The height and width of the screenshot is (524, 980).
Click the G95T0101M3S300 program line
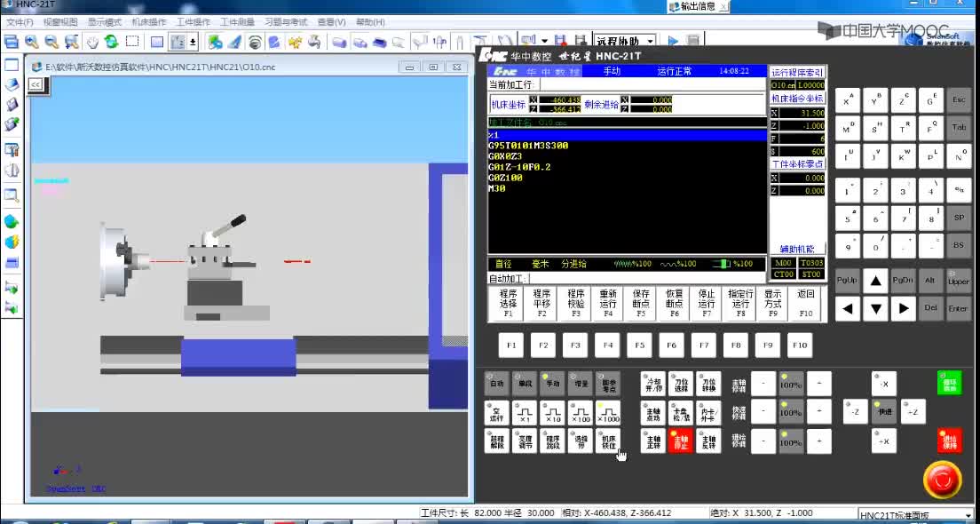[529, 146]
